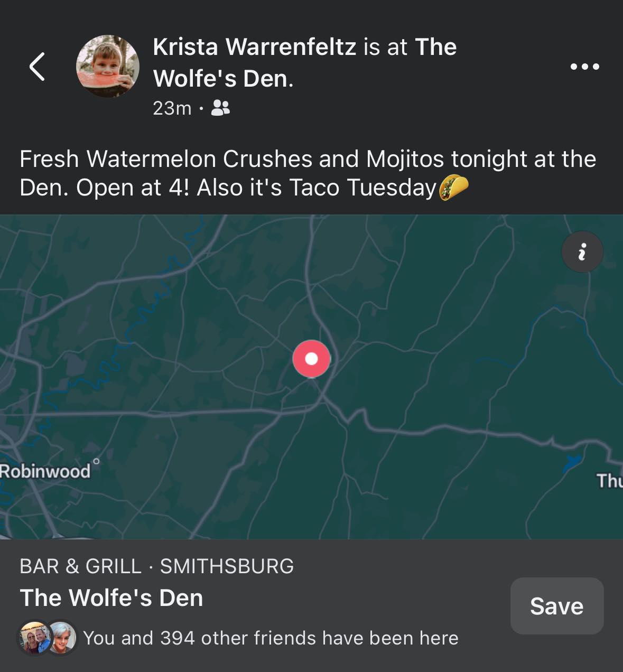This screenshot has height=672, width=623.
Task: Open The Wolfe's Den link in header
Action: coord(305,63)
